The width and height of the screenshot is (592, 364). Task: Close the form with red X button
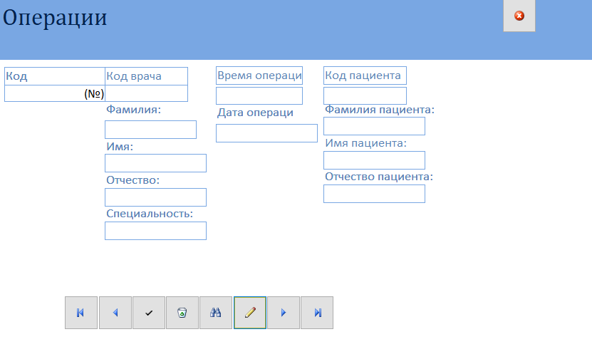click(x=519, y=16)
